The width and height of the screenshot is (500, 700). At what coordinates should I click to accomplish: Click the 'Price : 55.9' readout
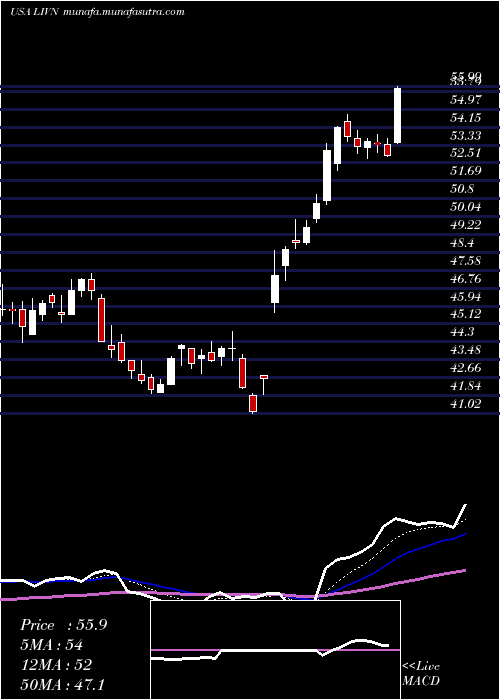(x=63, y=625)
